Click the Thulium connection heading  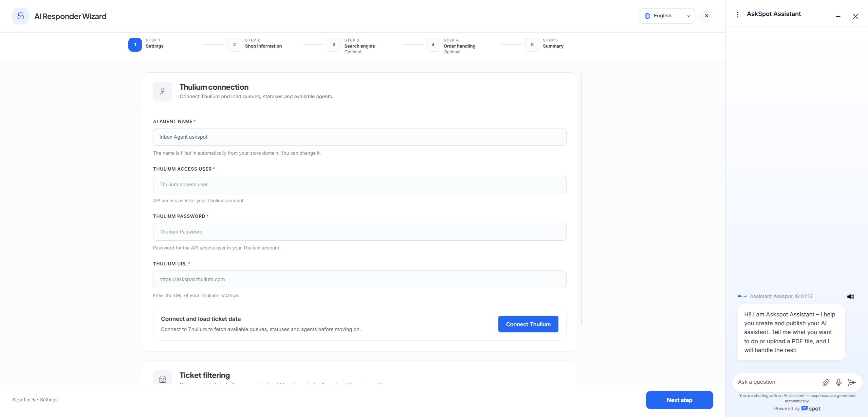pos(214,87)
